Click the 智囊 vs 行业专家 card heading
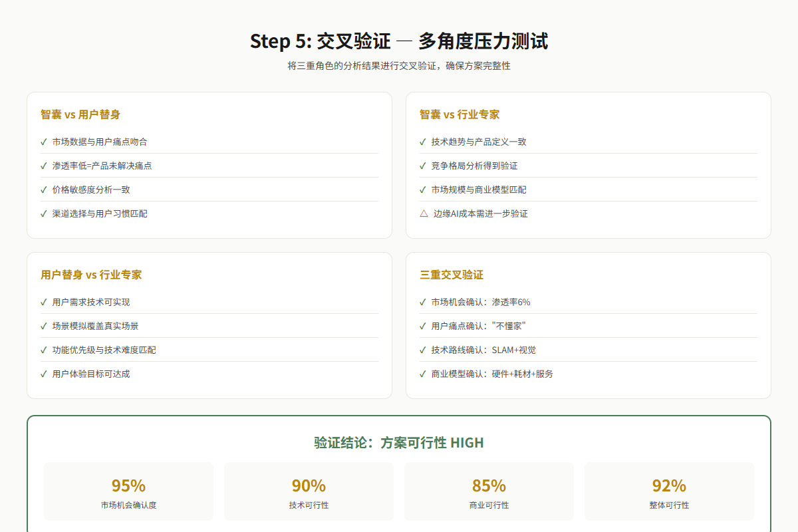Screen dimensions: 798x532 (x=460, y=114)
